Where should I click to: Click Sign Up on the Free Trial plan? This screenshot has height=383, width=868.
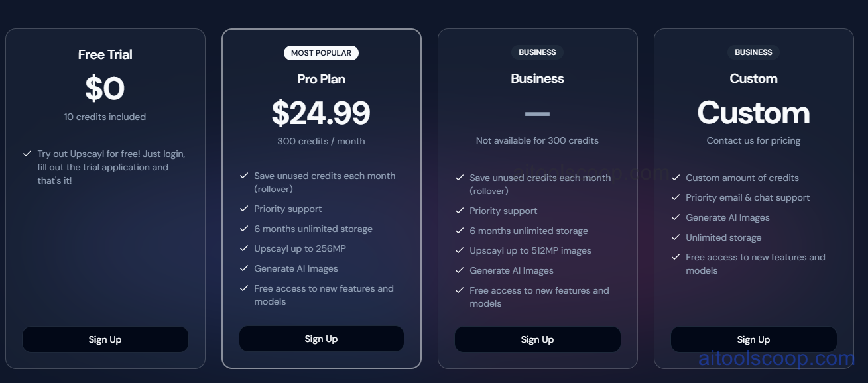point(105,339)
